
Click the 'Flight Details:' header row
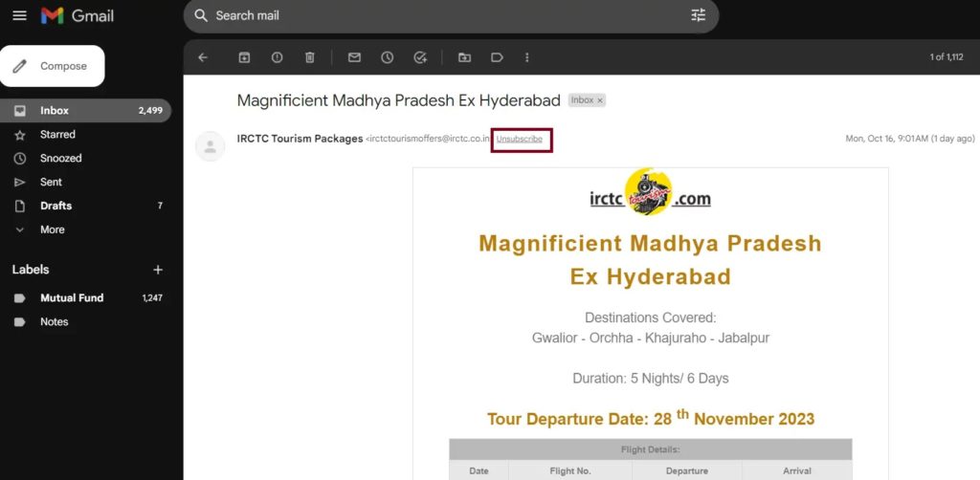coord(650,449)
